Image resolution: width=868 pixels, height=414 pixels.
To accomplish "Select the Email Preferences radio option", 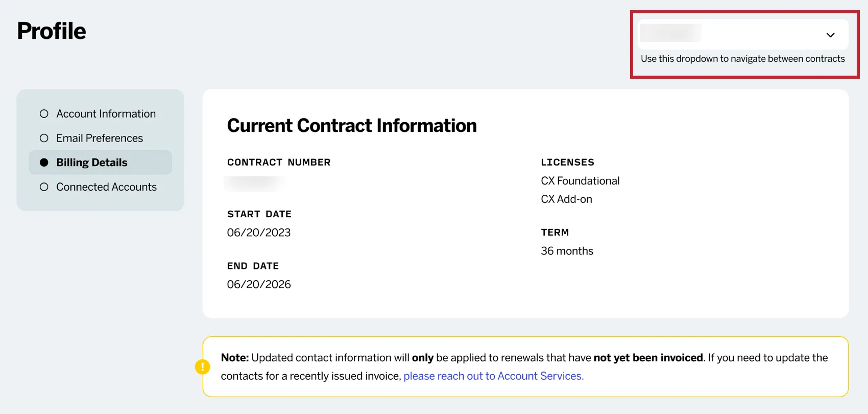I will 100,137.
